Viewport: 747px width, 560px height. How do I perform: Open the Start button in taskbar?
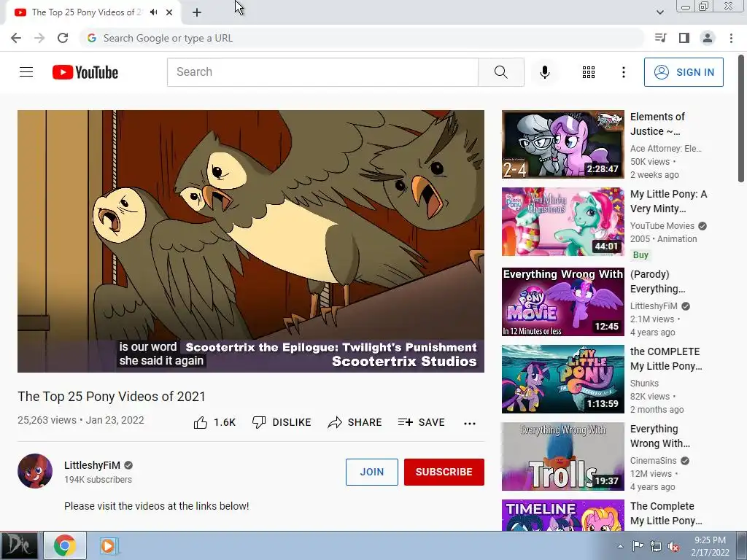(x=18, y=545)
